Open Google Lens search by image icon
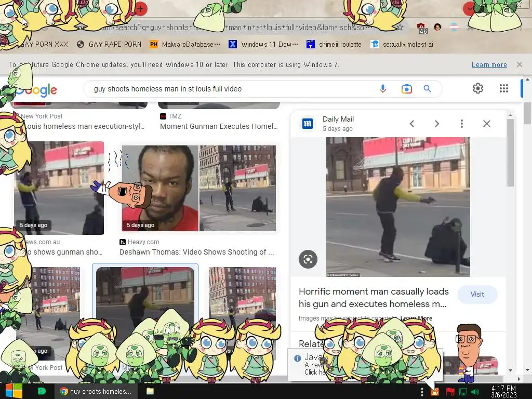Viewport: 532px width, 399px height. point(406,89)
